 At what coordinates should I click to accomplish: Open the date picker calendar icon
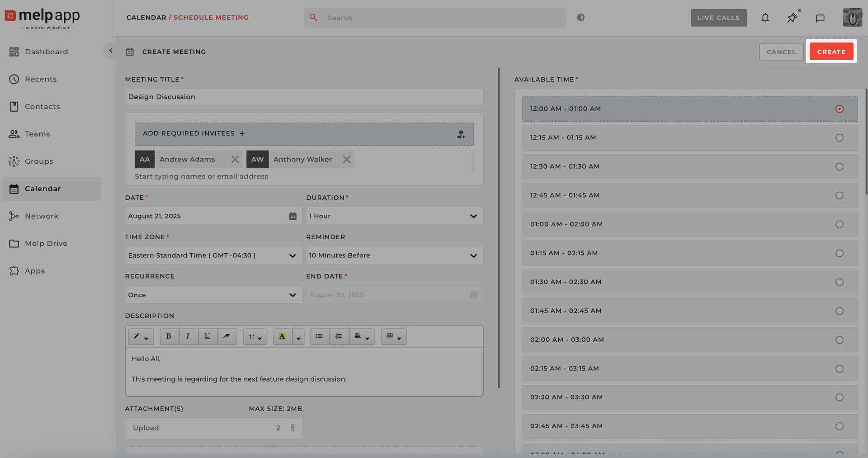point(293,216)
